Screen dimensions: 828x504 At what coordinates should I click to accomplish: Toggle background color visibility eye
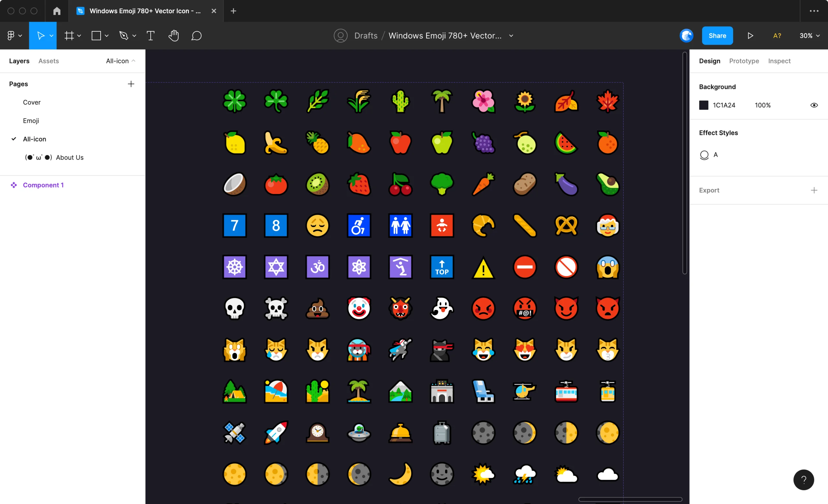click(814, 105)
